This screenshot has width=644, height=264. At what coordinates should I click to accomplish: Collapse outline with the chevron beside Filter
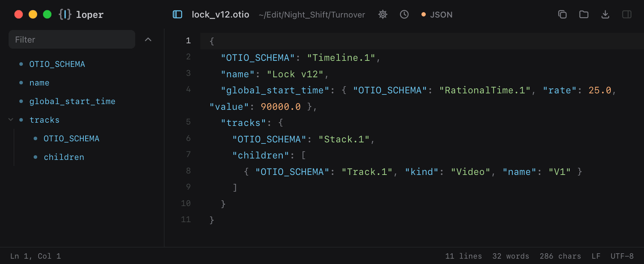click(148, 39)
